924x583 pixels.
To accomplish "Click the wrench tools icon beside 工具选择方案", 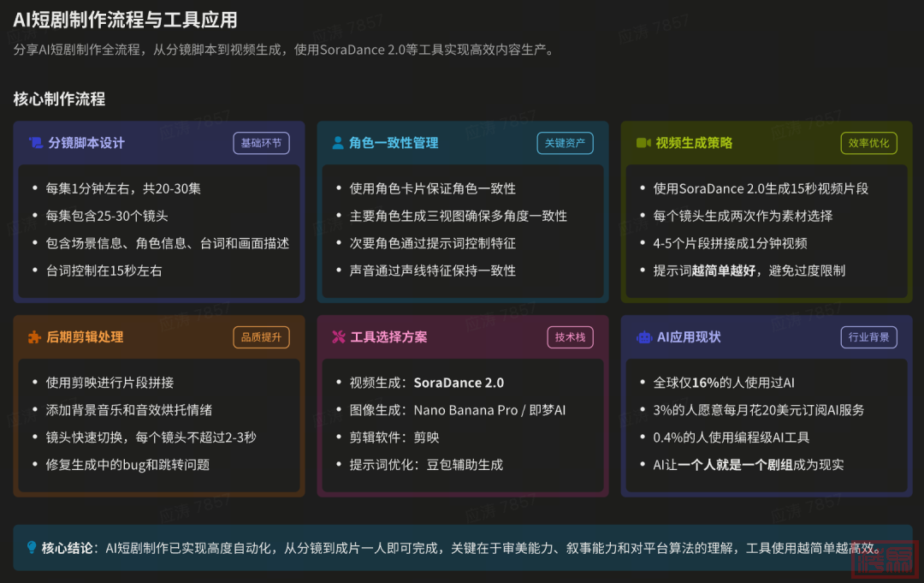I will (x=338, y=337).
